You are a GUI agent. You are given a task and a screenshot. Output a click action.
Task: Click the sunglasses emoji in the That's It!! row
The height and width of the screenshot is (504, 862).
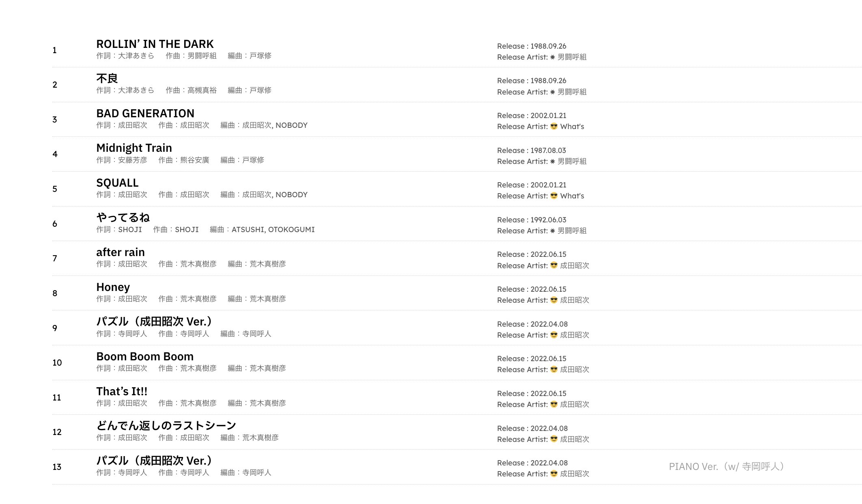tap(554, 405)
